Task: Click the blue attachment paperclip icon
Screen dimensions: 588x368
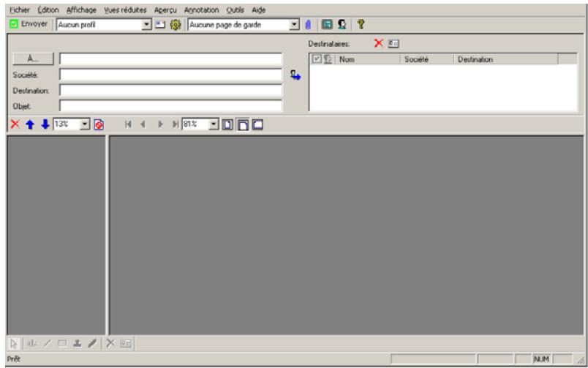Action: 308,25
